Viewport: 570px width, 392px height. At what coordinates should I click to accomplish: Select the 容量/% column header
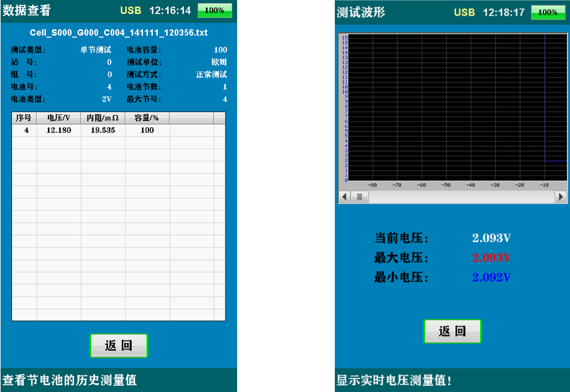click(147, 118)
